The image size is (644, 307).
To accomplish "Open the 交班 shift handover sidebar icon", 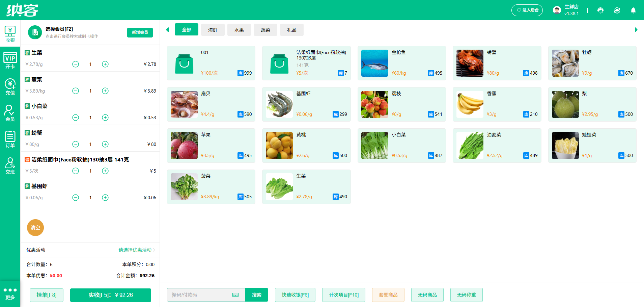I will coord(10,166).
